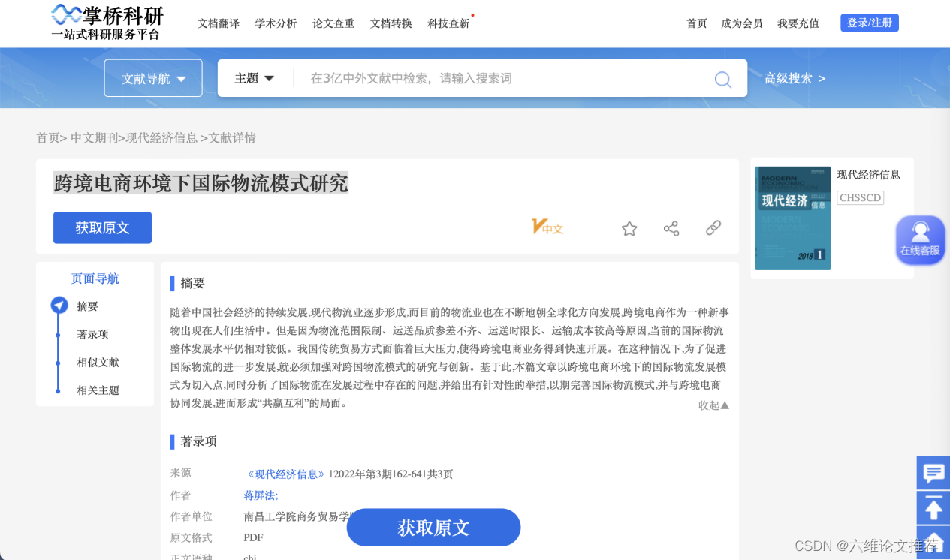Click the 现代经济信息 journal cover thumbnail

(x=792, y=218)
